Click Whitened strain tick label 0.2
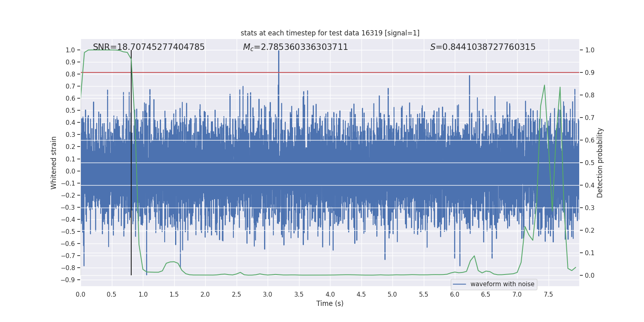Viewport: 644px width, 322px height. (70, 147)
